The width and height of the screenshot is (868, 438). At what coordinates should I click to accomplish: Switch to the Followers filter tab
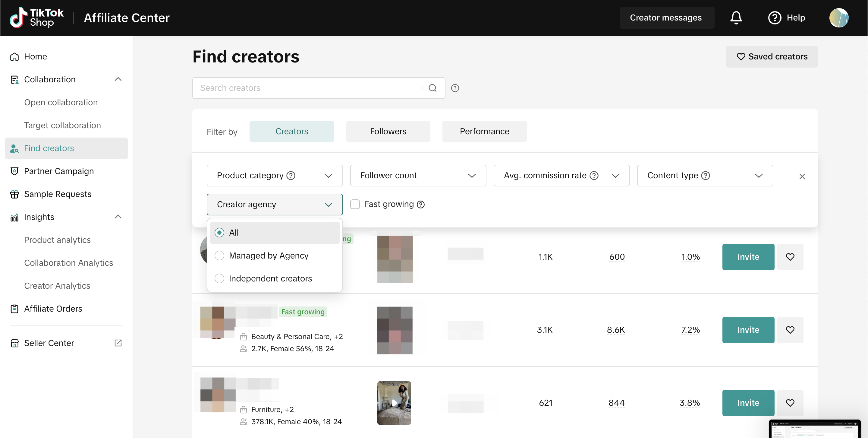pyautogui.click(x=388, y=132)
